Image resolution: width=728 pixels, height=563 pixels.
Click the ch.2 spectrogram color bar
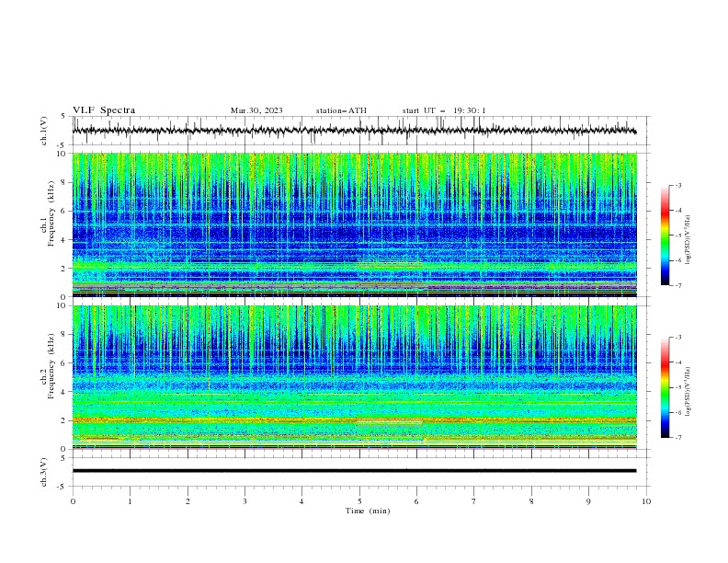pos(665,387)
